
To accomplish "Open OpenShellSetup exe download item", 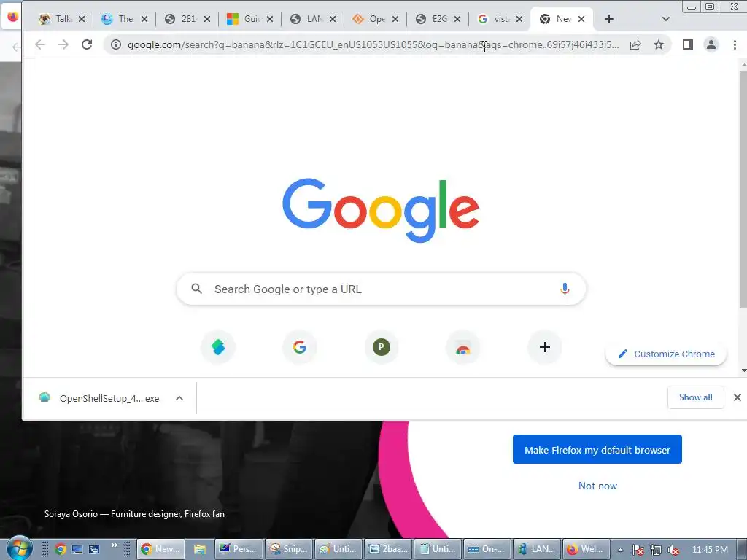I will (99, 398).
